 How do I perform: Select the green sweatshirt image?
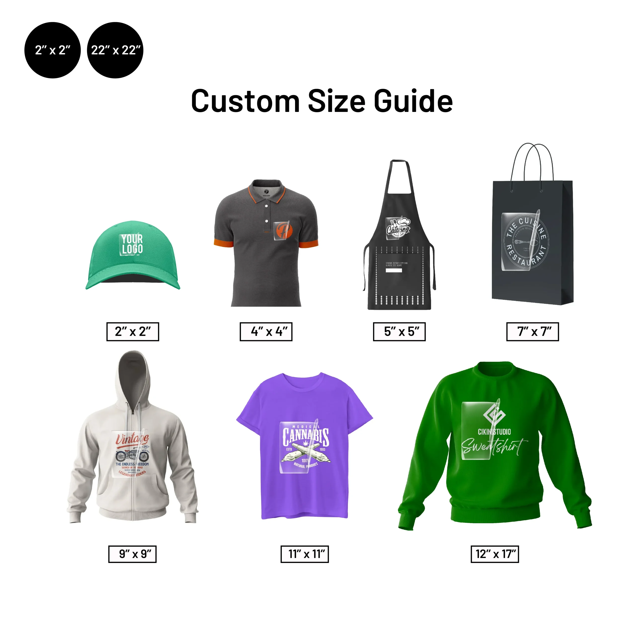(495, 446)
